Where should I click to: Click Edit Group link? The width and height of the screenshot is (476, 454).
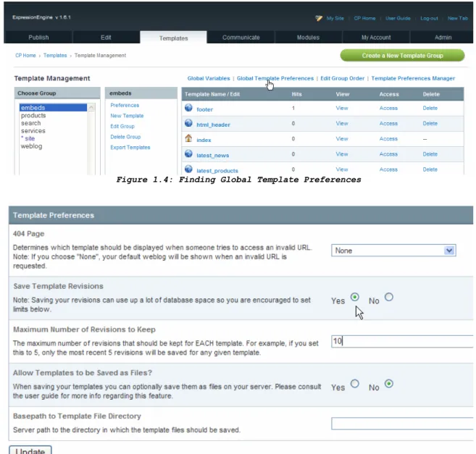(122, 126)
